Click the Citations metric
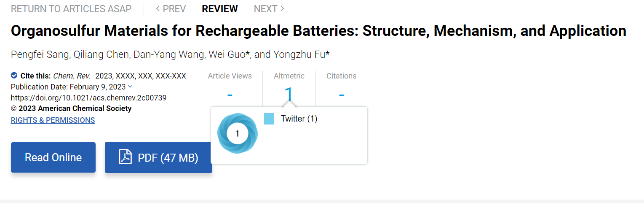This screenshot has width=644, height=203. point(341,87)
